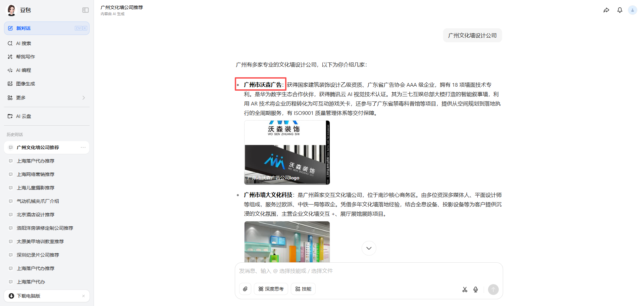
Task: Select 图像生成 from sidebar
Action: tap(25, 84)
